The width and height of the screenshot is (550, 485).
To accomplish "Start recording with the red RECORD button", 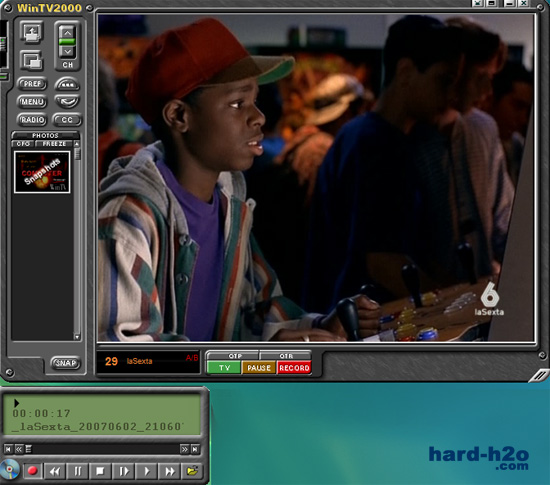I will tap(294, 368).
